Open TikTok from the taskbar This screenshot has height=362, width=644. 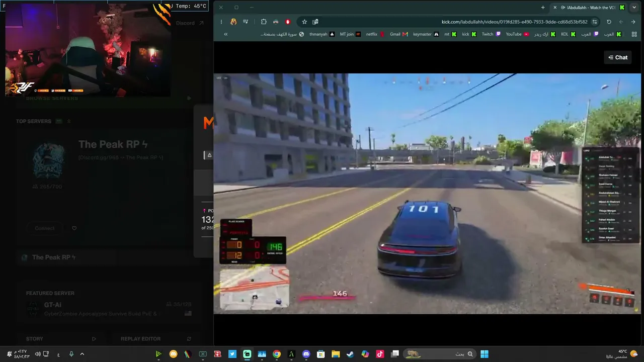(x=380, y=354)
